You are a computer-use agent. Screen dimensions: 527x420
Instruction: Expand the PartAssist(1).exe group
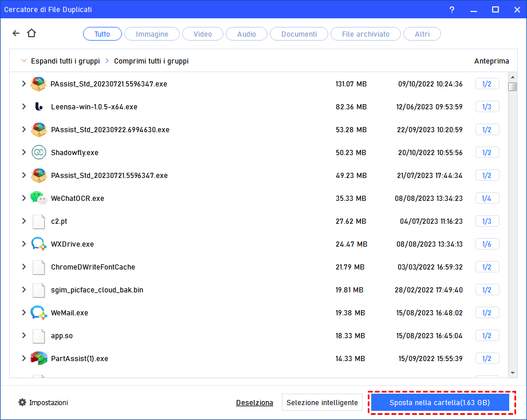[23, 358]
